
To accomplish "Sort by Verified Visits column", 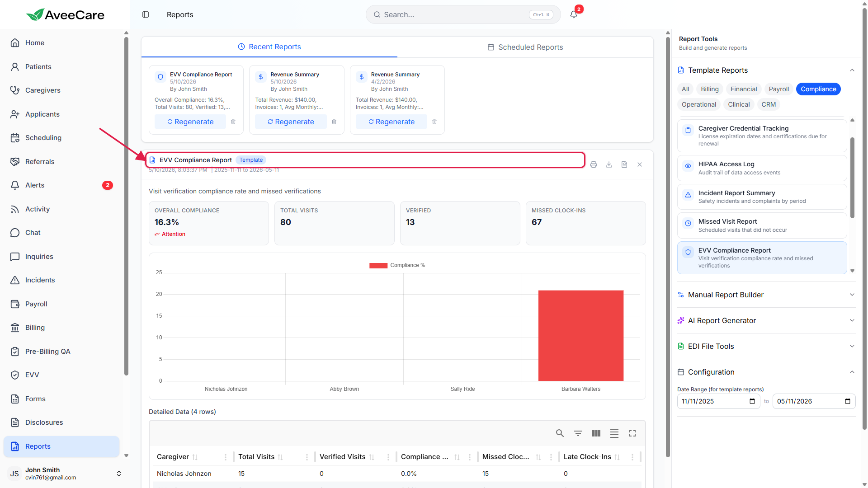I will [372, 457].
